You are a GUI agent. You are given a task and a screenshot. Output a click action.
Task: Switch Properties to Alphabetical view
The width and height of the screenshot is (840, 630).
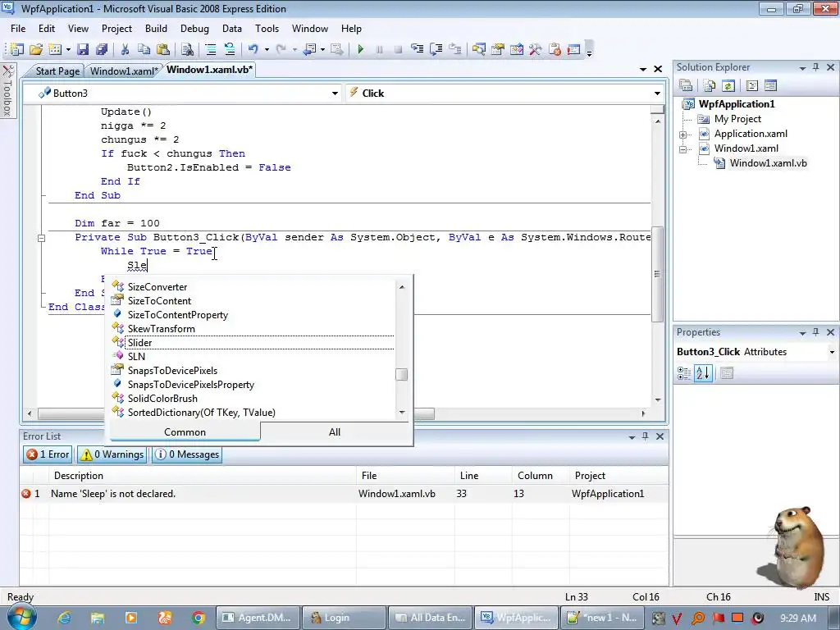[x=703, y=373]
